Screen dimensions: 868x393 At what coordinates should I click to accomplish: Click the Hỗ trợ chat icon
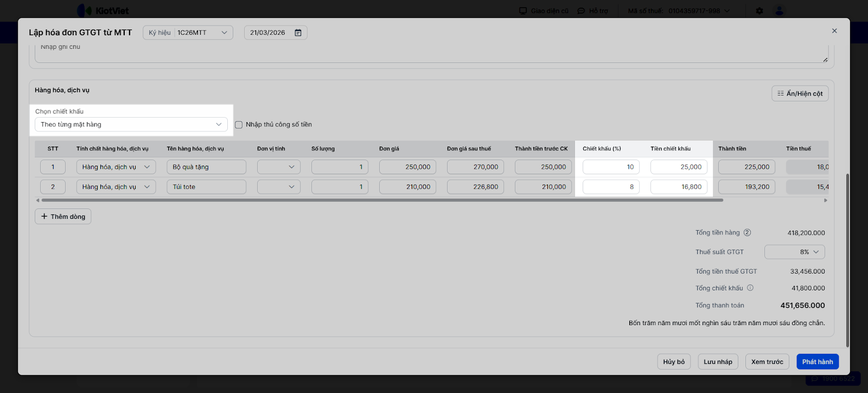point(581,11)
